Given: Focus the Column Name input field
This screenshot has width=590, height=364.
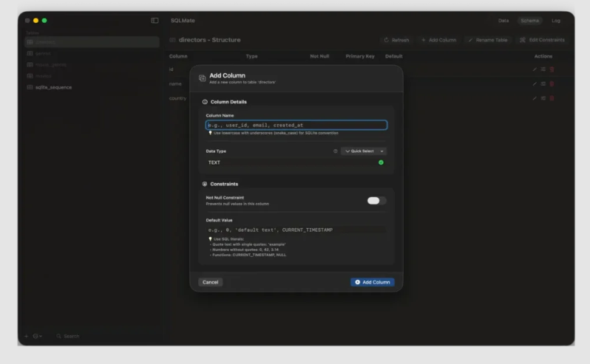Looking at the screenshot, I should click(296, 125).
